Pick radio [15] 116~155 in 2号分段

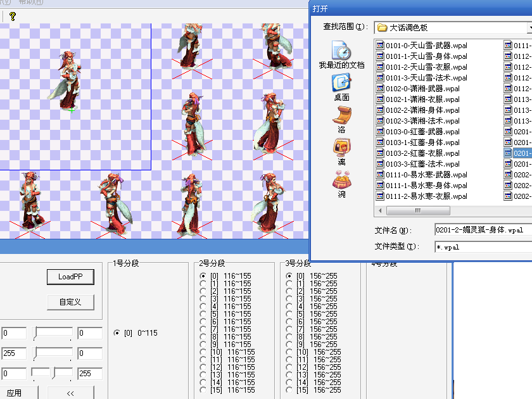click(203, 390)
